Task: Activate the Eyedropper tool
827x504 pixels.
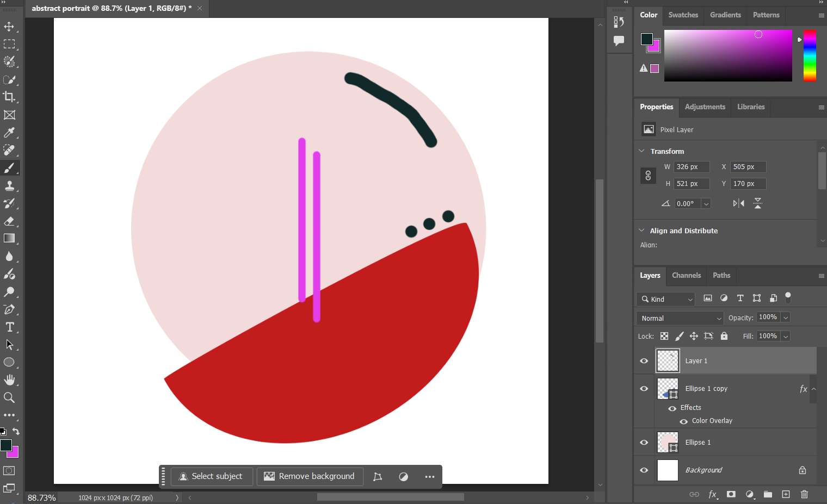Action: 10,132
